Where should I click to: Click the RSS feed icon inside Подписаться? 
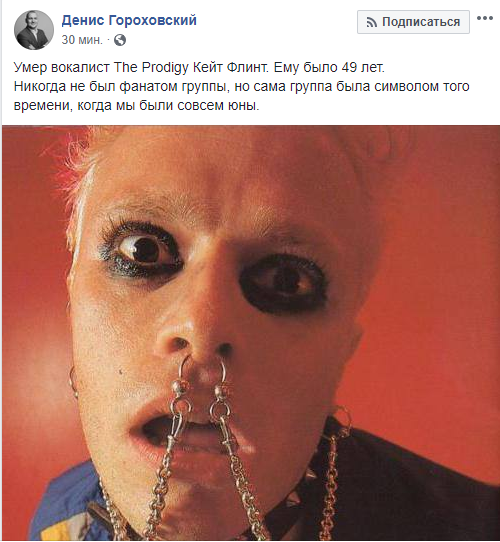(372, 22)
